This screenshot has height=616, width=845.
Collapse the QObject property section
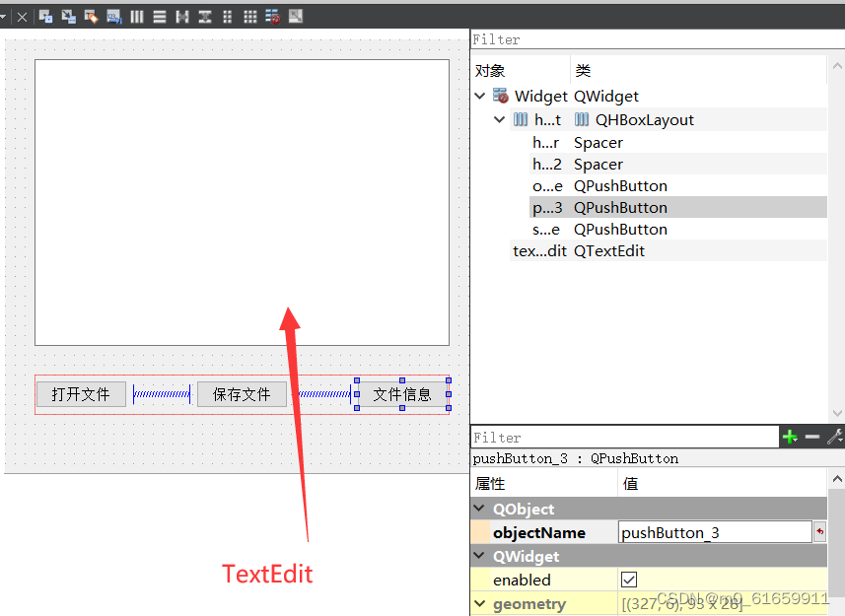coord(479,509)
